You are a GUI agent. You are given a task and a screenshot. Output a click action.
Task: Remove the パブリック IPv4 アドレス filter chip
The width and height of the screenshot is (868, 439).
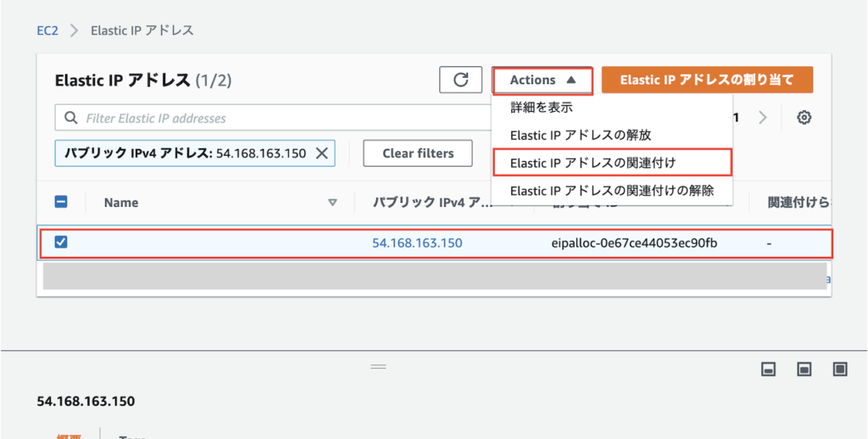point(322,153)
